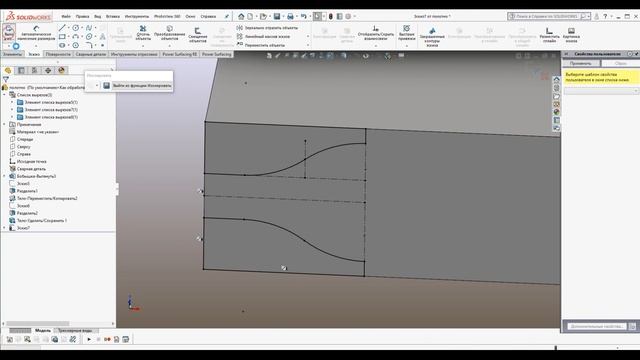
Task: Click the Модель tab at bottom
Action: pyautogui.click(x=42, y=330)
